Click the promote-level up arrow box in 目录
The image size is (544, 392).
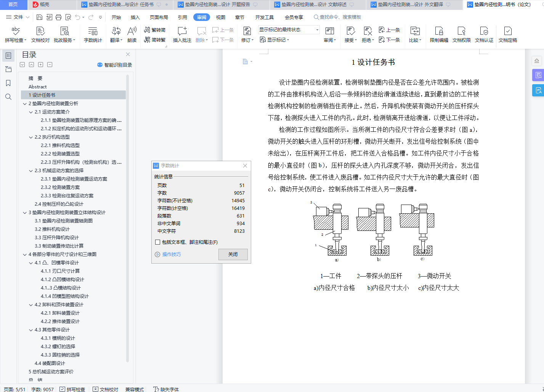tap(32, 65)
